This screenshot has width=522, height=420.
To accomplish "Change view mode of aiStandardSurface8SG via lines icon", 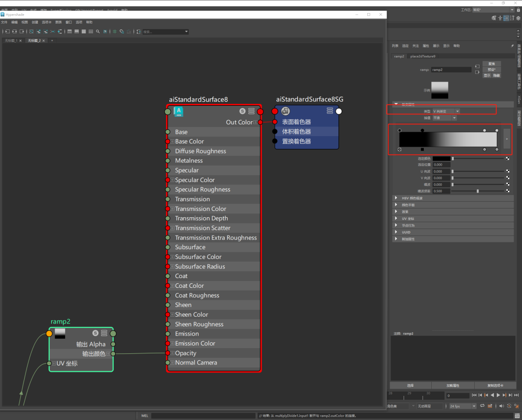I will 330,111.
